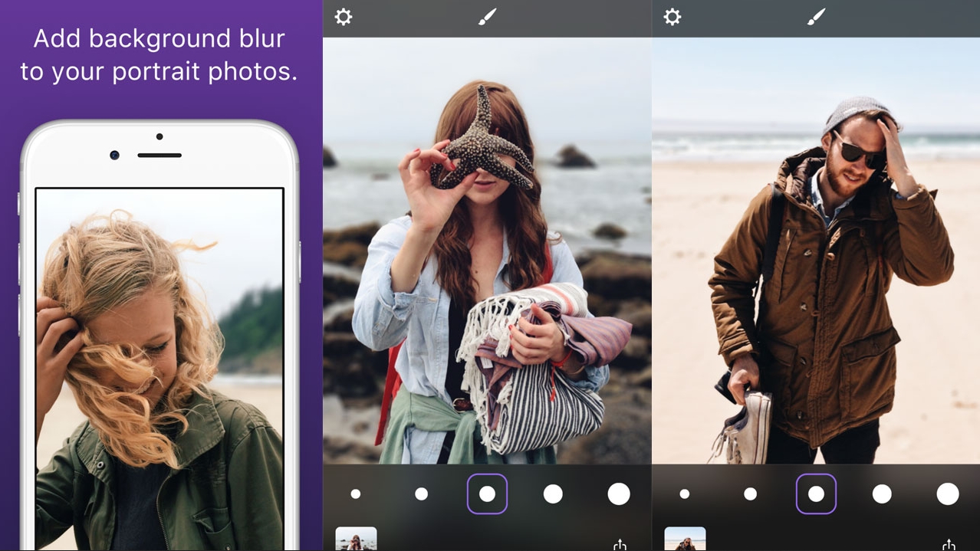The width and height of the screenshot is (980, 551).
Task: Choose the smallest blur dot under the beach man photo
Action: (x=685, y=494)
